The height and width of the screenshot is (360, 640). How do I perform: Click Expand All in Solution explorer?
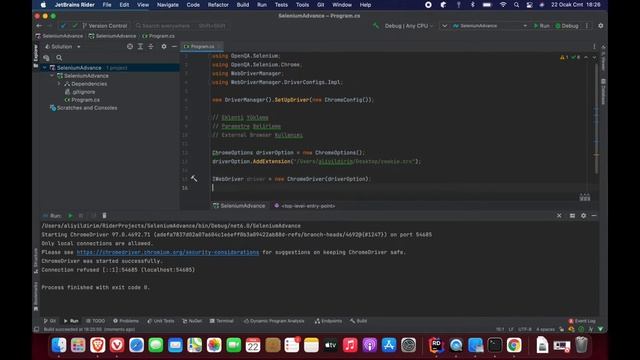(x=140, y=47)
